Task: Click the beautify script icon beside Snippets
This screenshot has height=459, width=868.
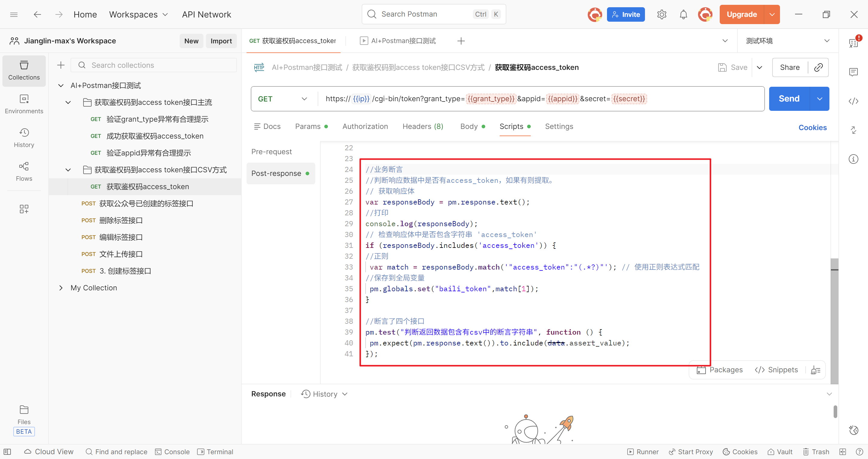Action: (815, 370)
